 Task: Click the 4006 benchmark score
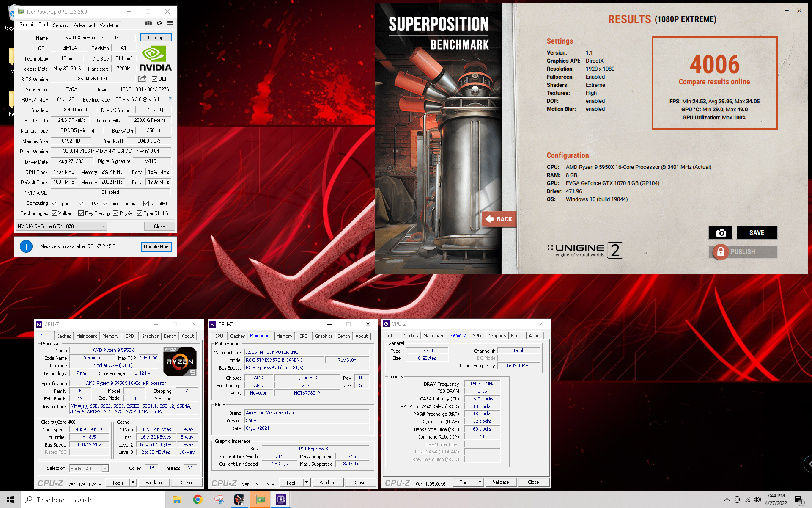[x=715, y=64]
